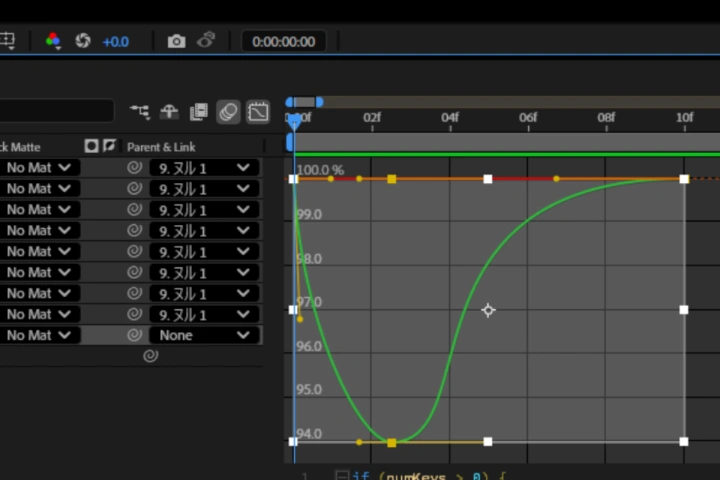
Task: Click the bottom-right transform box handle
Action: click(x=684, y=442)
